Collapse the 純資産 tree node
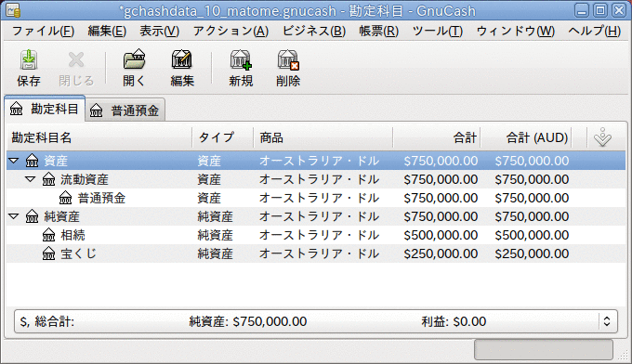 (x=14, y=216)
